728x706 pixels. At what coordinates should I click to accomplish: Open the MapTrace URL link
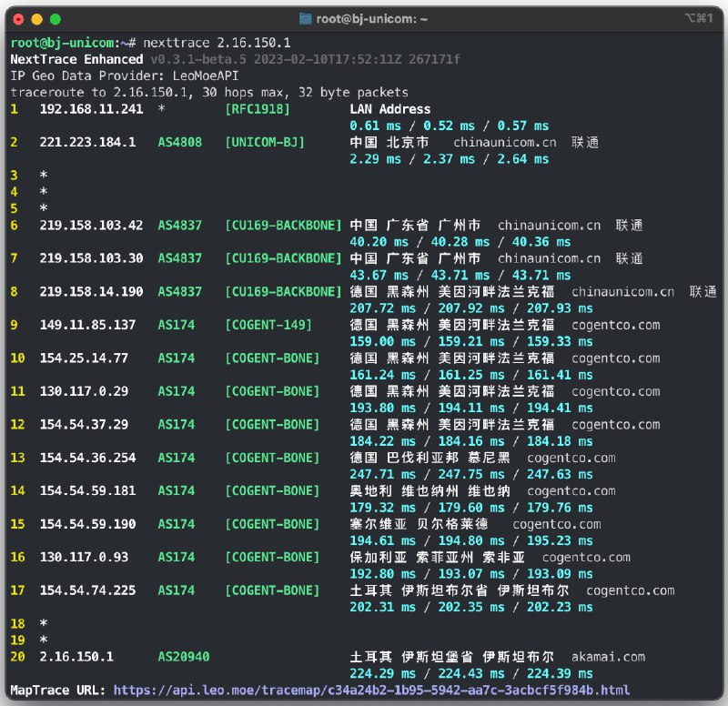click(x=371, y=691)
